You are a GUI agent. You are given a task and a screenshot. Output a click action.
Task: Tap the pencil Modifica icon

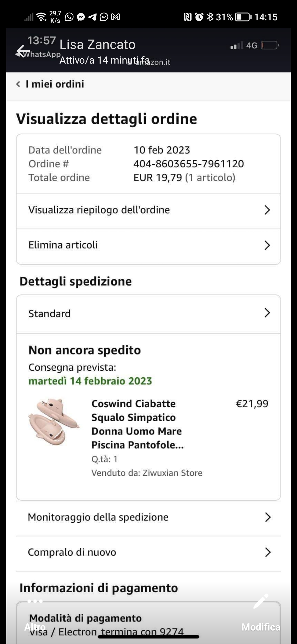pyautogui.click(x=261, y=601)
